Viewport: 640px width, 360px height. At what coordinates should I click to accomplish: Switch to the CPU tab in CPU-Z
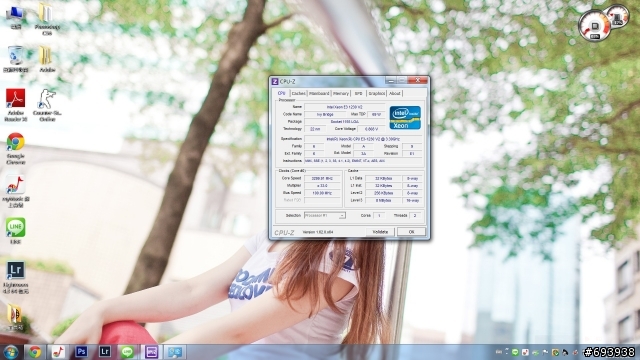282,93
